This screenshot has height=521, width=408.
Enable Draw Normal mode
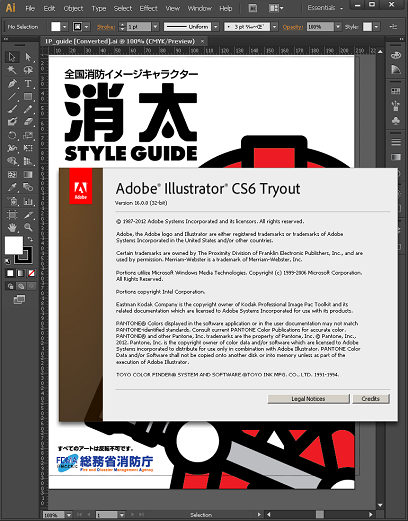tap(10, 286)
